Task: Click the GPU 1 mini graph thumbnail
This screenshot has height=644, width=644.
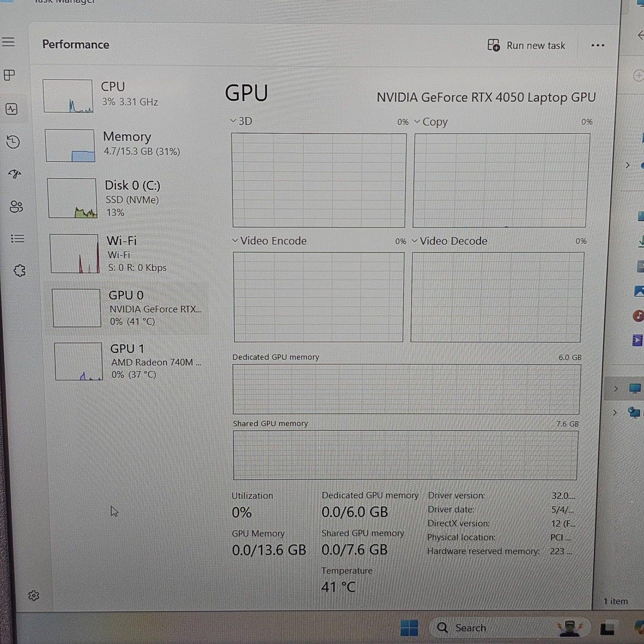Action: 79,361
